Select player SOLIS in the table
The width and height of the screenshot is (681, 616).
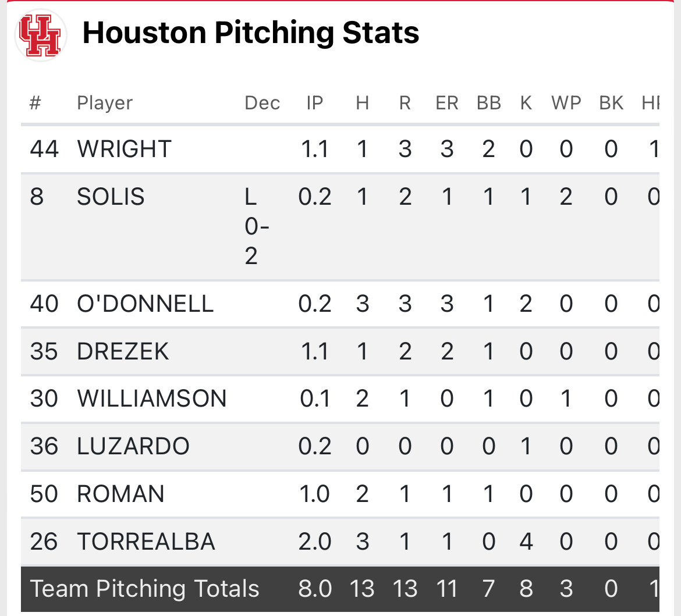111,197
